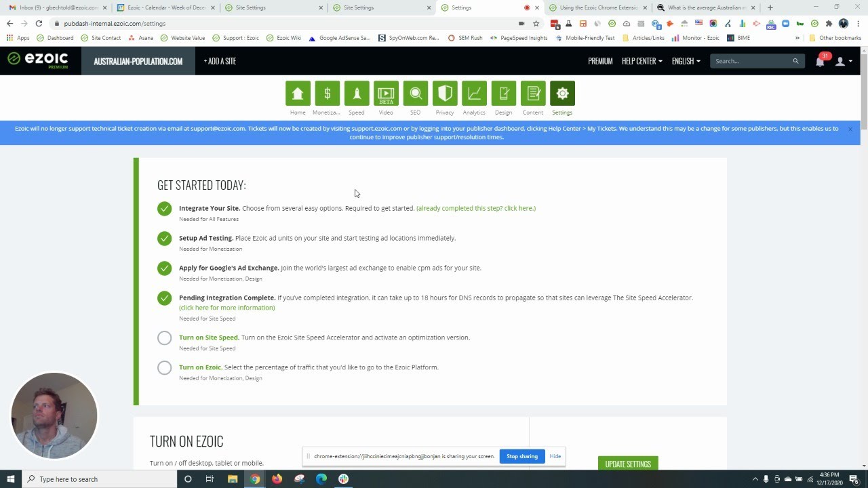This screenshot has width=868, height=488.
Task: Bookmark this page with the star icon
Action: (536, 23)
